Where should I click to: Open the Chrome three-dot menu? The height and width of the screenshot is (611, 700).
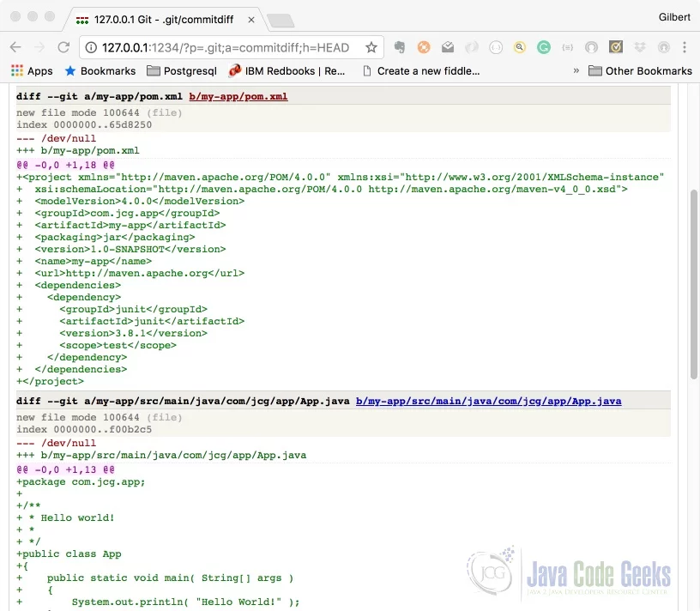pyautogui.click(x=685, y=47)
